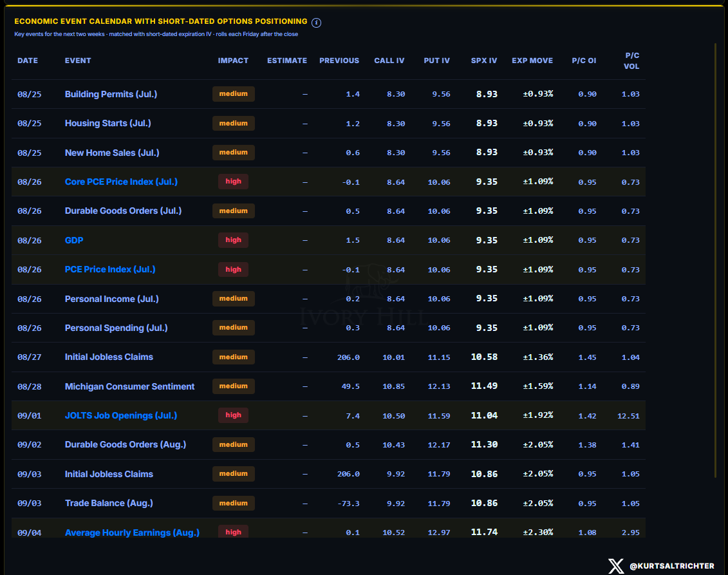Click the high impact badge for GDP
728x575 pixels.
(233, 240)
